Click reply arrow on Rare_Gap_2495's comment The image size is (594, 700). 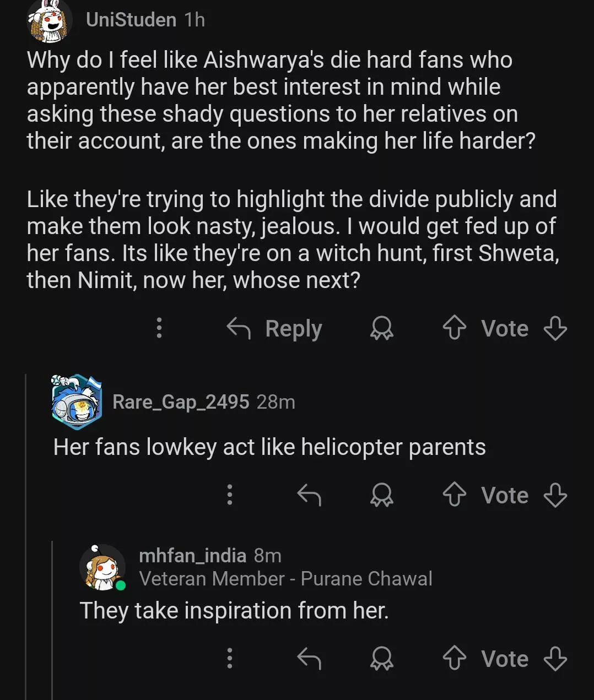point(309,495)
